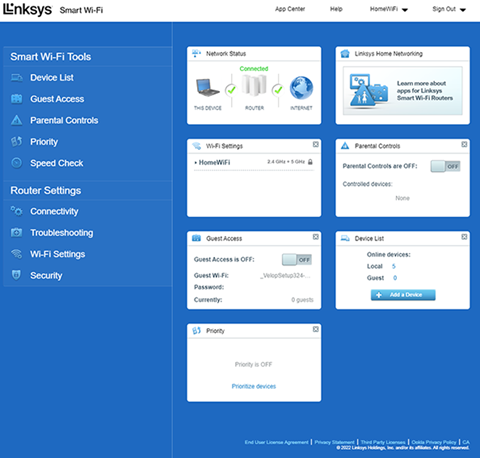Image resolution: width=480 pixels, height=458 pixels.
Task: Click the Troubleshooting first-aid icon
Action: click(x=17, y=232)
